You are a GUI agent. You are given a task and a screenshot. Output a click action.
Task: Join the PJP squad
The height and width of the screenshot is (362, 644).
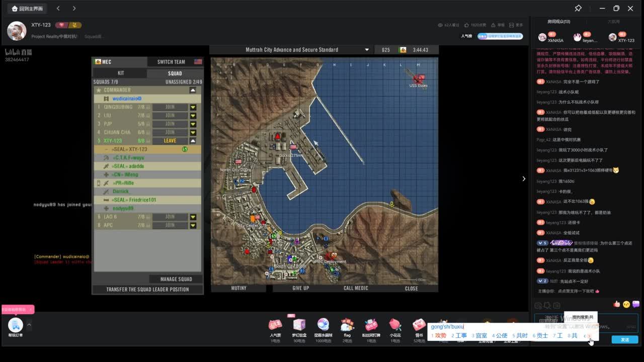click(170, 124)
